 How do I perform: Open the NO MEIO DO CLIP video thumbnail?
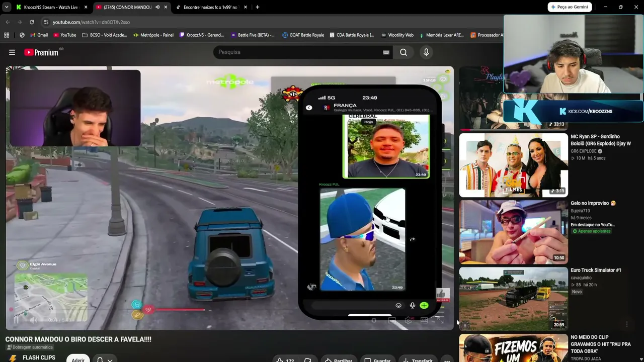pyautogui.click(x=513, y=348)
